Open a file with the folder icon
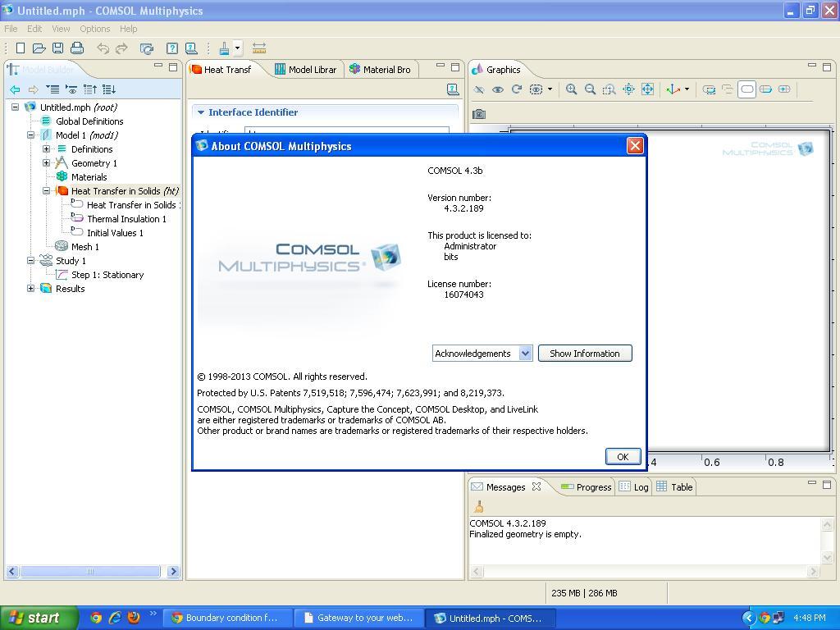 39,48
